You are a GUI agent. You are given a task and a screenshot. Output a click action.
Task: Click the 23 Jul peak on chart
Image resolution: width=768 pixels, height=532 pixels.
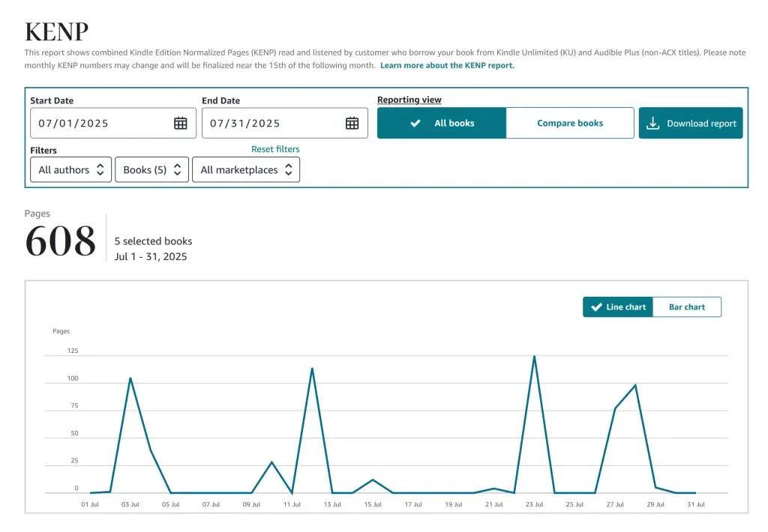534,357
